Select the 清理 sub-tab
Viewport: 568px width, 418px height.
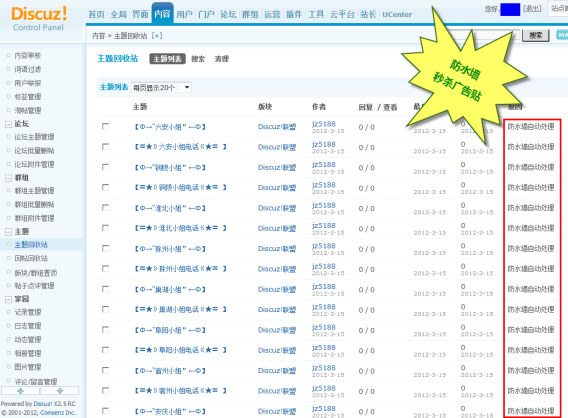[222, 59]
